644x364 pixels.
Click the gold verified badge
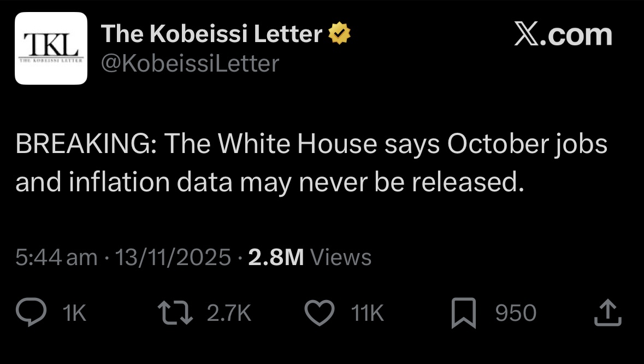(x=339, y=35)
